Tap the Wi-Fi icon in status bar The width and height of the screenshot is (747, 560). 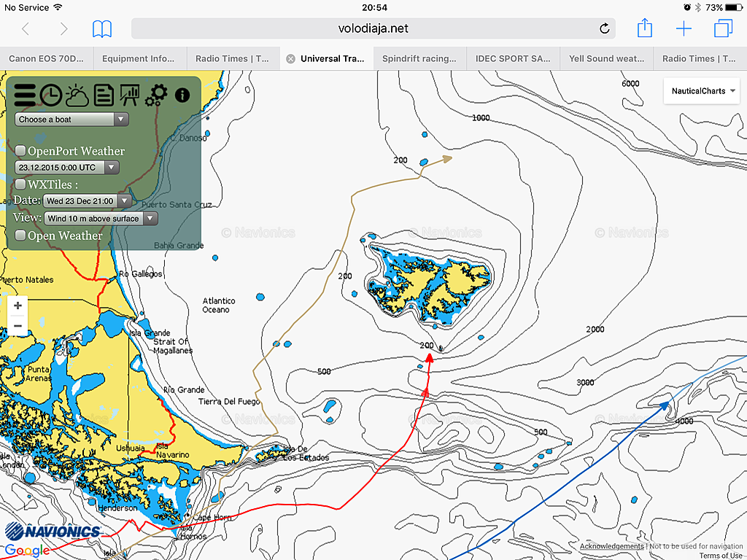pos(58,7)
